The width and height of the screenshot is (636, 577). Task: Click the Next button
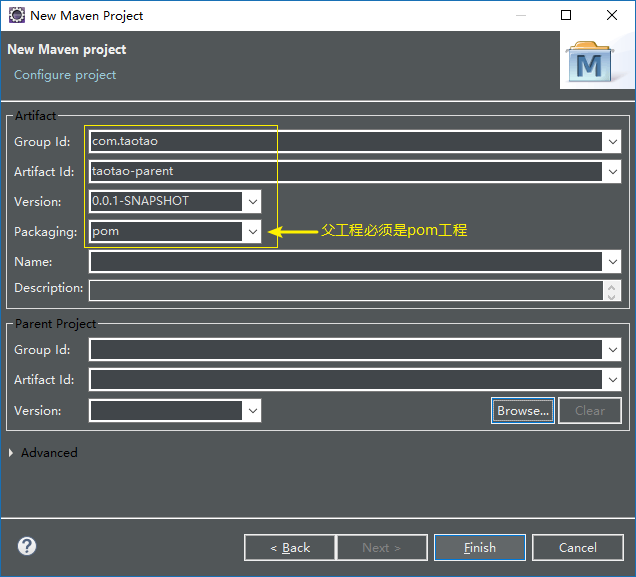pos(382,548)
